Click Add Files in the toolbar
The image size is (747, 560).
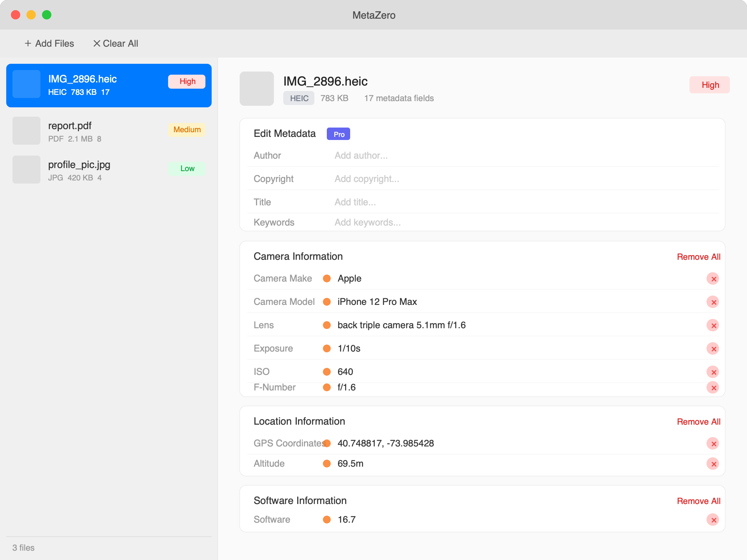click(49, 44)
